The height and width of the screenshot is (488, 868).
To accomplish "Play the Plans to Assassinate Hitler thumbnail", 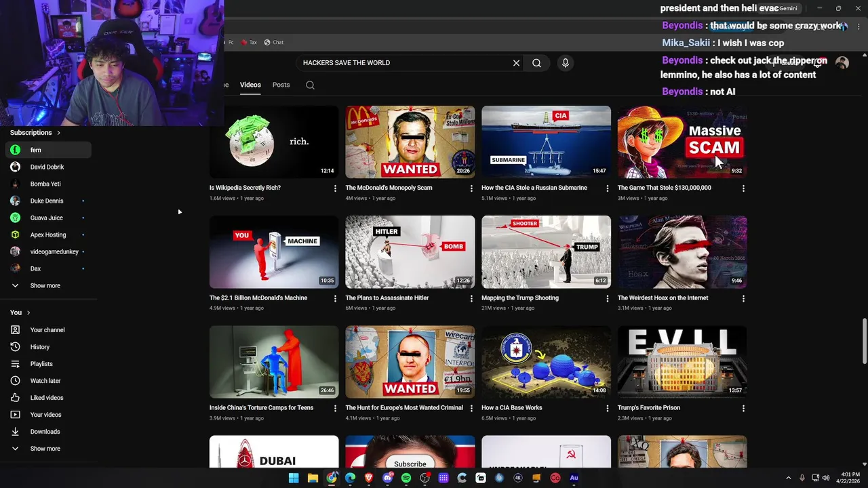I will tap(410, 252).
